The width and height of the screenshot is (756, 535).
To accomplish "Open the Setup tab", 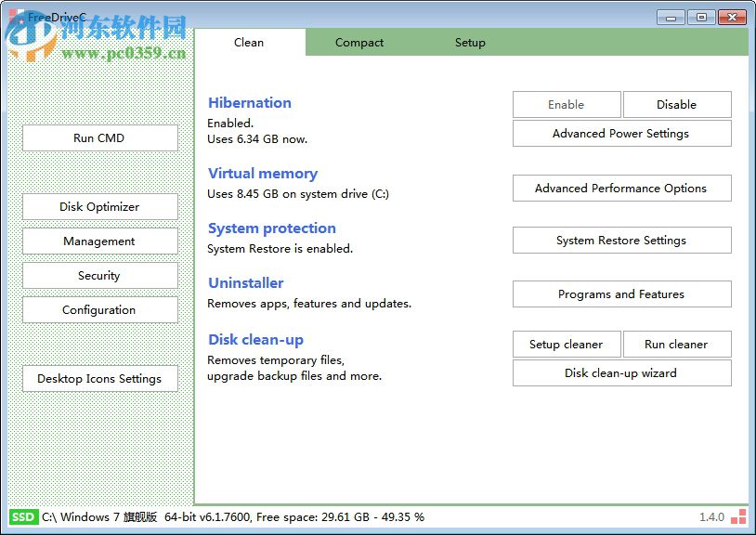I will [470, 43].
